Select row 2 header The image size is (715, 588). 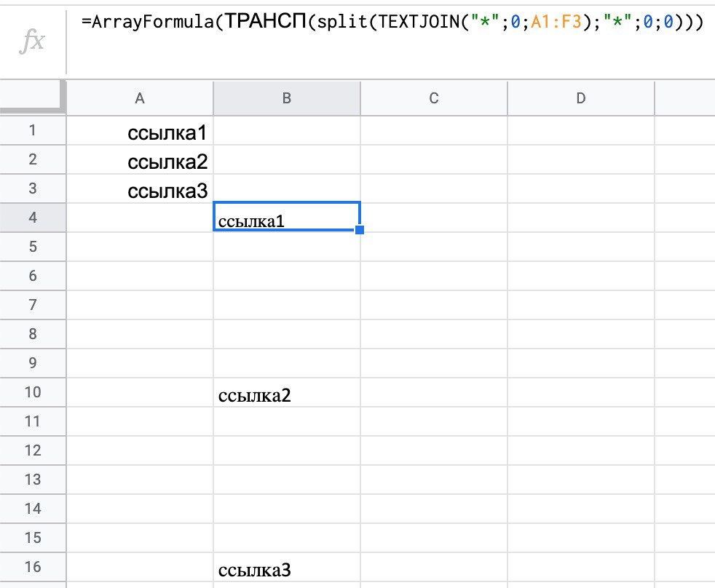tap(33, 159)
